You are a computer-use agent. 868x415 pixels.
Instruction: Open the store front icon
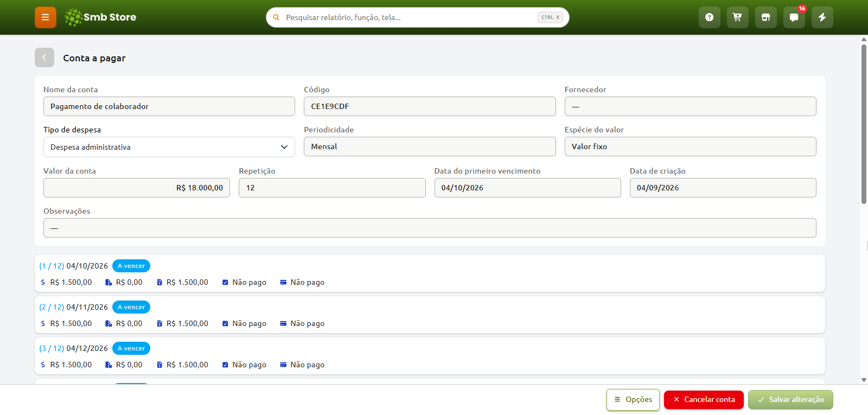pos(765,17)
